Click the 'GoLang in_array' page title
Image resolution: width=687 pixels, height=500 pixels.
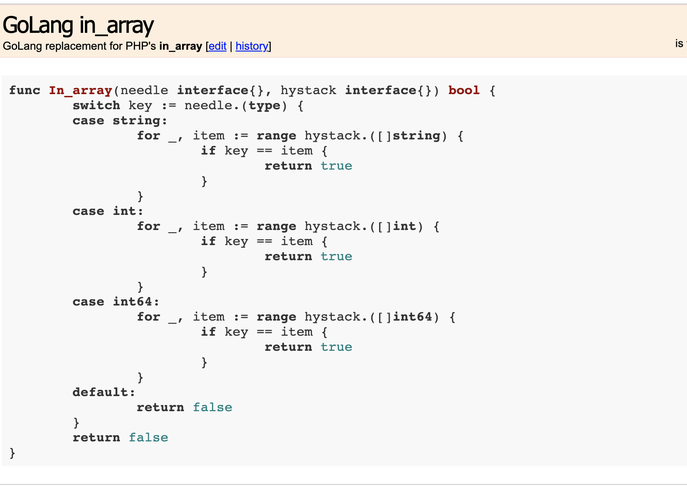(x=78, y=25)
